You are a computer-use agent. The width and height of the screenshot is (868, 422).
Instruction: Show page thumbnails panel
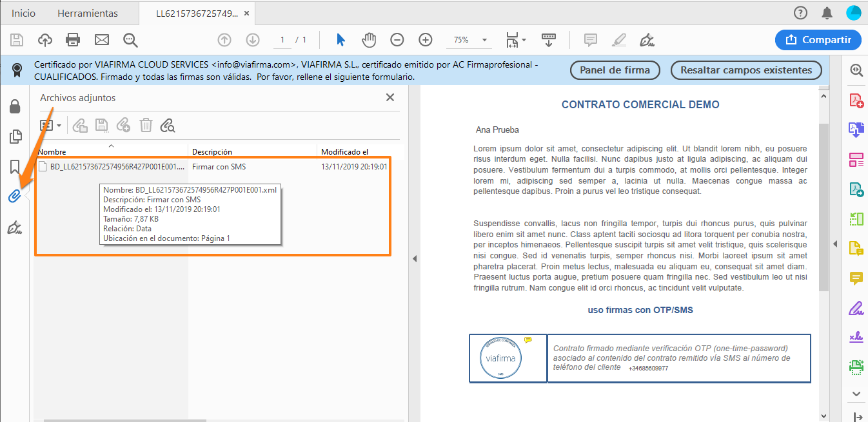[x=15, y=137]
